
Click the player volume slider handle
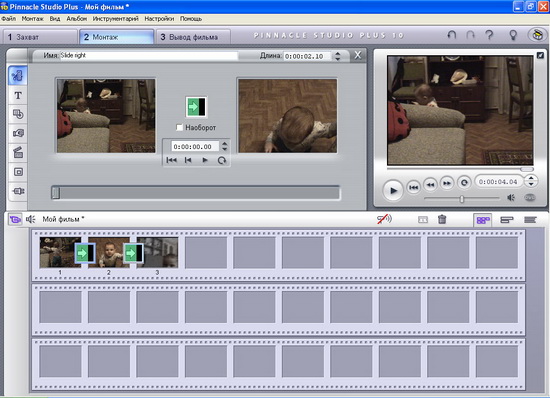coord(462,199)
